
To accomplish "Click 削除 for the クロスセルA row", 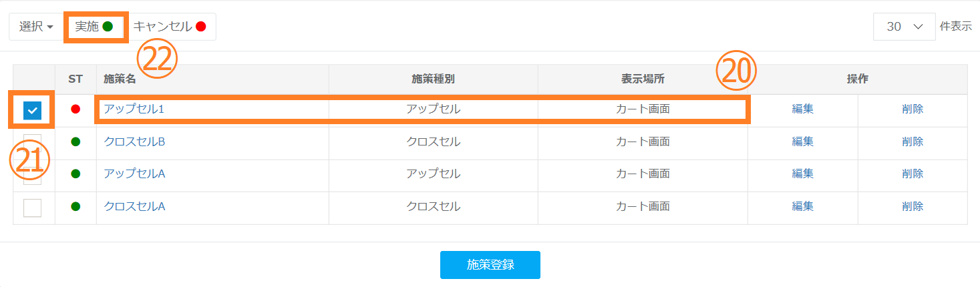I will coord(912,206).
